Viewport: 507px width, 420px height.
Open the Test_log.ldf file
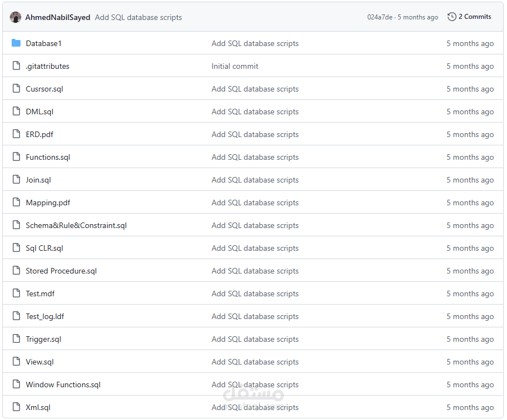pos(45,317)
